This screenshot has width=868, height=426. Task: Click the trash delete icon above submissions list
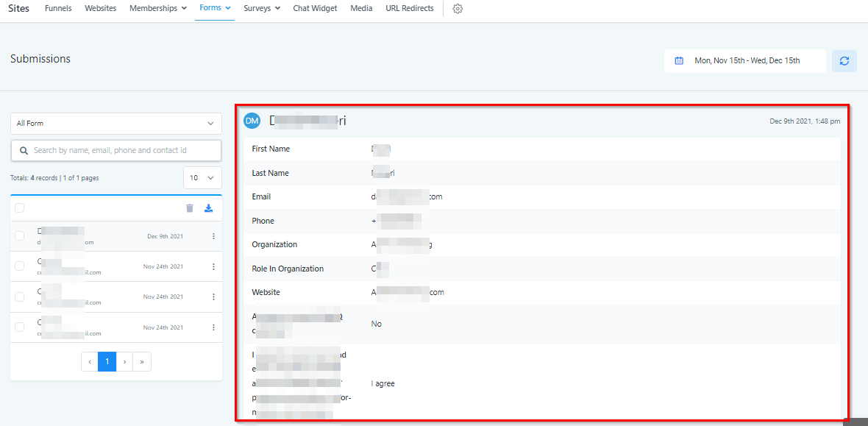click(190, 208)
